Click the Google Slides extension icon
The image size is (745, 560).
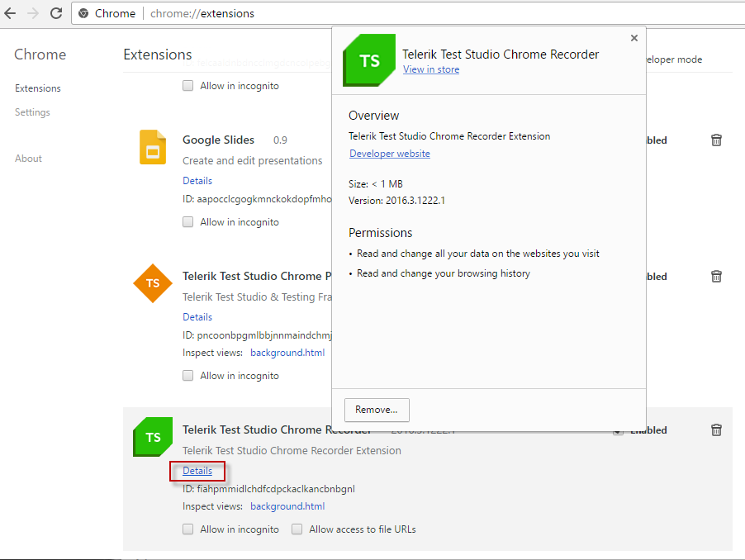tap(153, 148)
